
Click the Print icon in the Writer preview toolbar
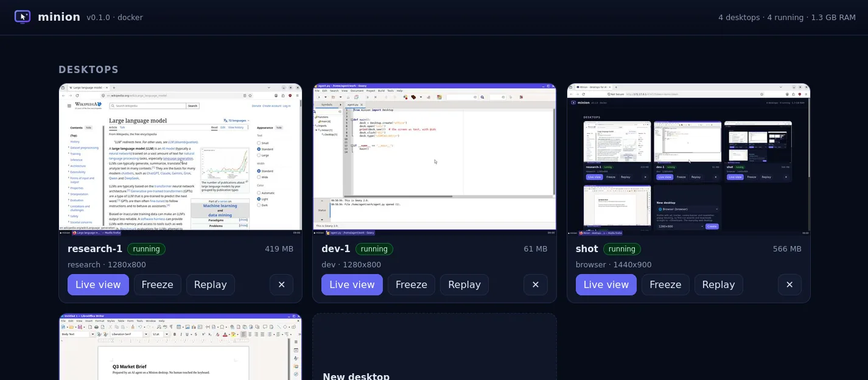pyautogui.click(x=96, y=327)
